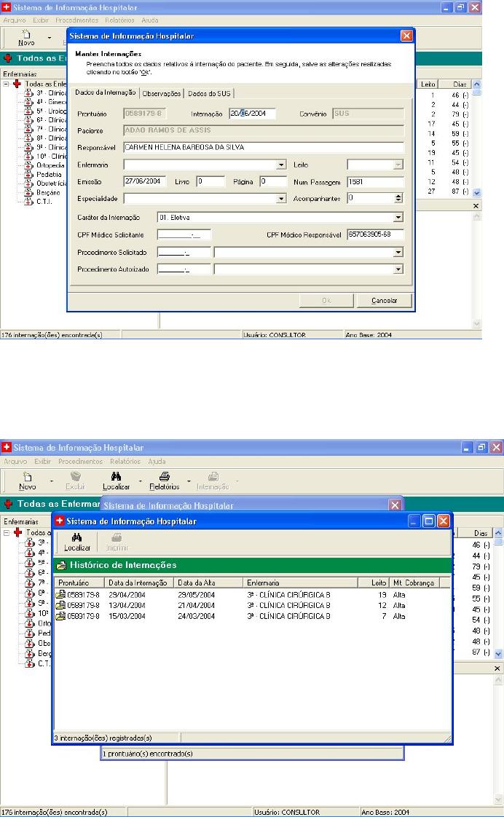Collapse the Todos tree root behind the Histórico window
This screenshot has height=817, width=504.
[7, 532]
